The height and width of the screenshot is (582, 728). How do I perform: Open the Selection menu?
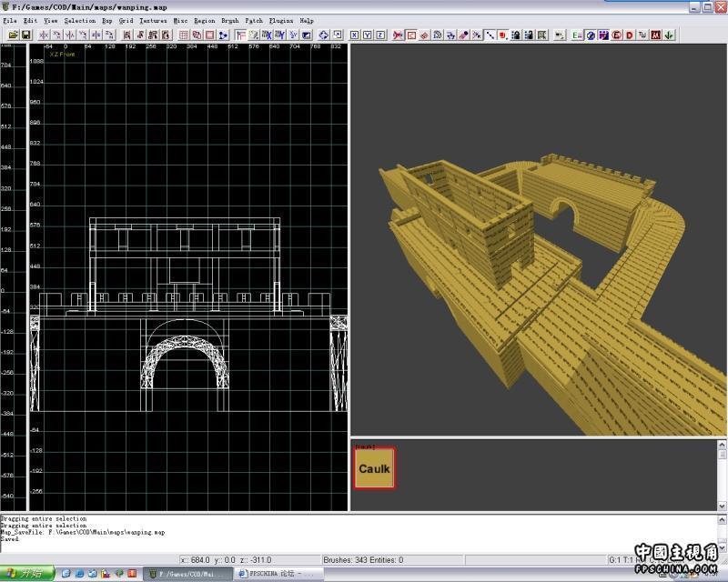(x=80, y=20)
